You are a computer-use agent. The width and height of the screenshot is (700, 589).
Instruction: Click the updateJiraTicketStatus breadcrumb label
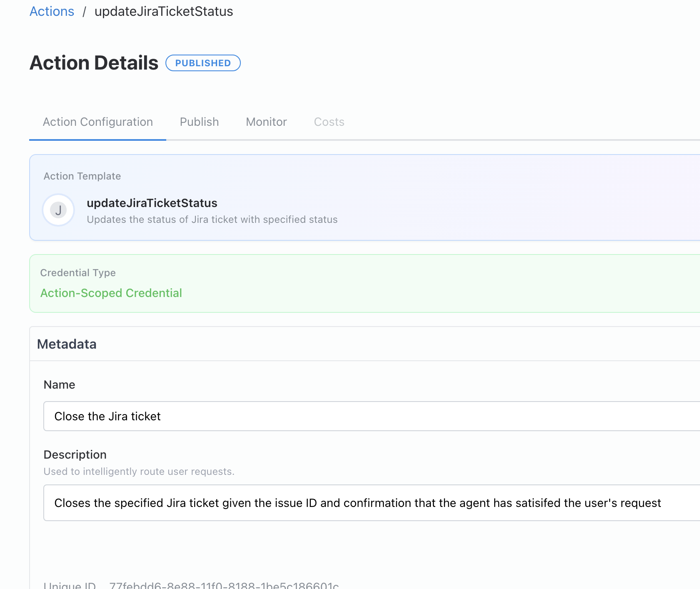coord(164,11)
